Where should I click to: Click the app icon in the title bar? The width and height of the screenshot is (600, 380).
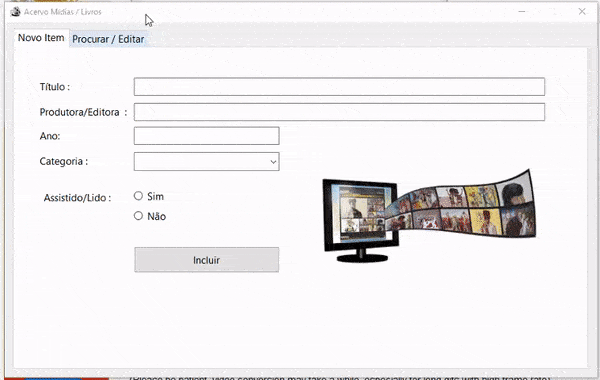(16, 12)
